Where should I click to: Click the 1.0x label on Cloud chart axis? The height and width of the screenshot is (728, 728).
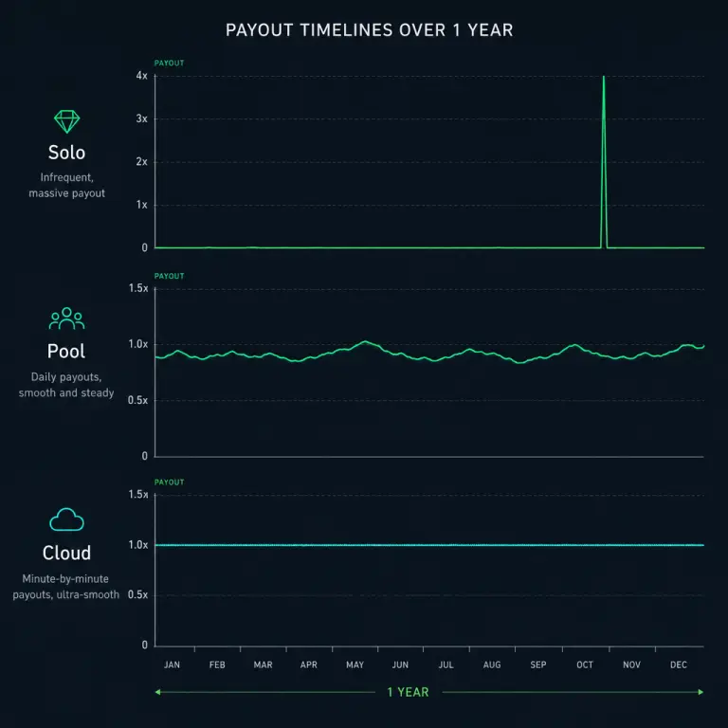click(138, 545)
